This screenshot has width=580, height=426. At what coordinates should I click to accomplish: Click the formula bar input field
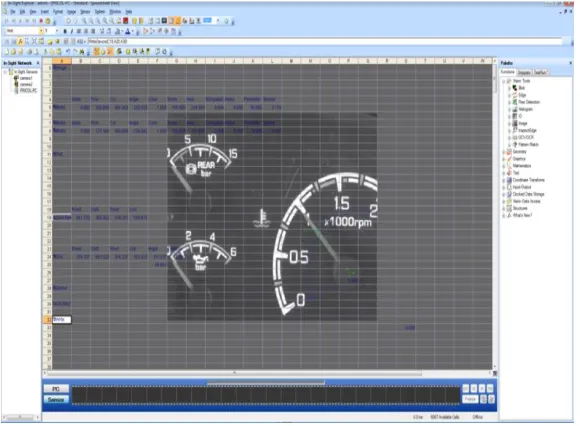point(325,41)
